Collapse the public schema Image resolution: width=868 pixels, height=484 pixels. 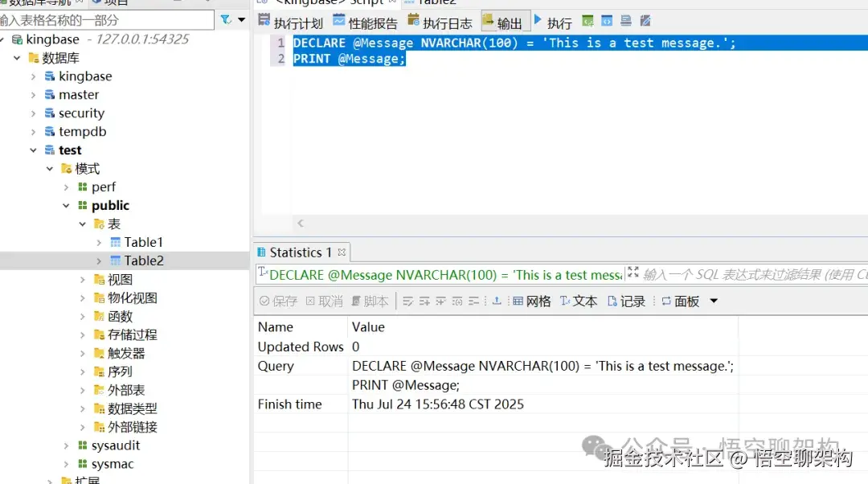(66, 206)
